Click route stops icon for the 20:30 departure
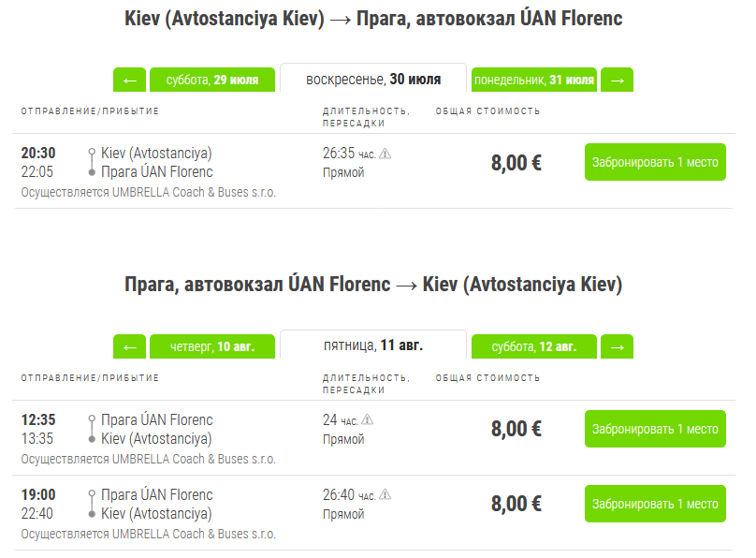756x558 pixels. click(91, 162)
